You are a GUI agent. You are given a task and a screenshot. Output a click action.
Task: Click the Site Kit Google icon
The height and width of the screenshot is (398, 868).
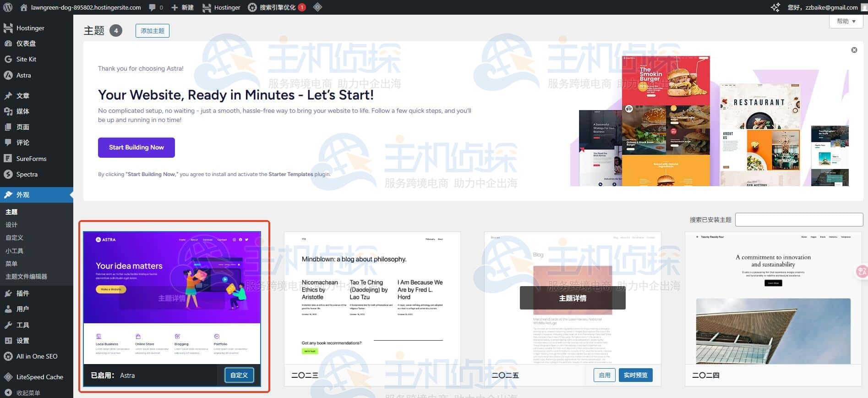click(x=8, y=59)
